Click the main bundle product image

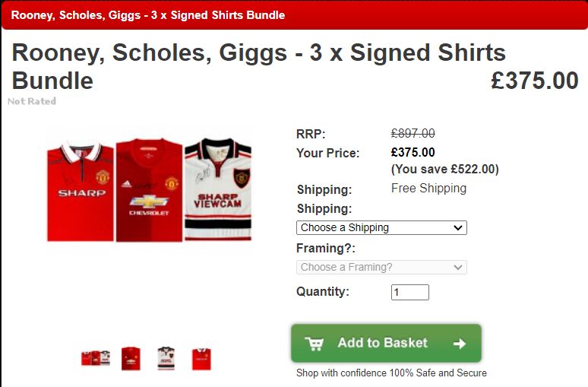coord(149,190)
